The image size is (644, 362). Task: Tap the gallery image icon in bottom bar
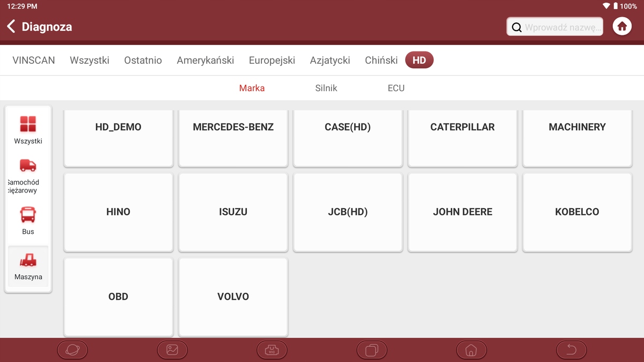(x=172, y=350)
